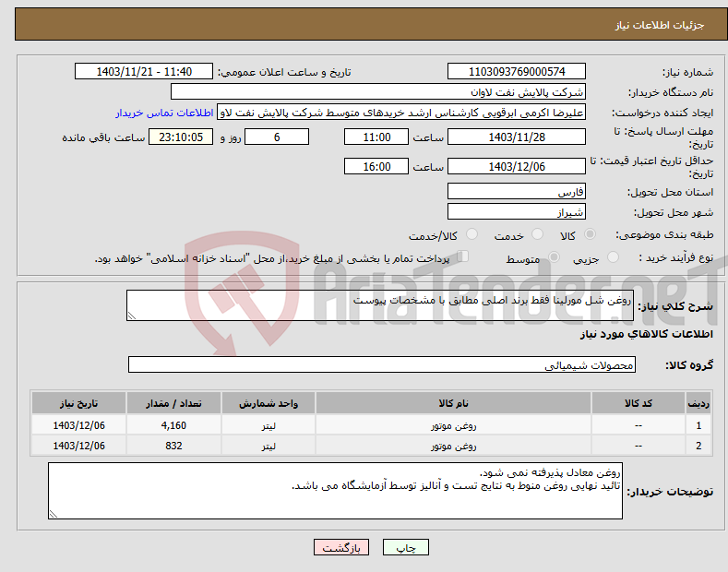Click the date 1403/12/06 in row 2
The height and width of the screenshot is (572, 728).
click(79, 446)
